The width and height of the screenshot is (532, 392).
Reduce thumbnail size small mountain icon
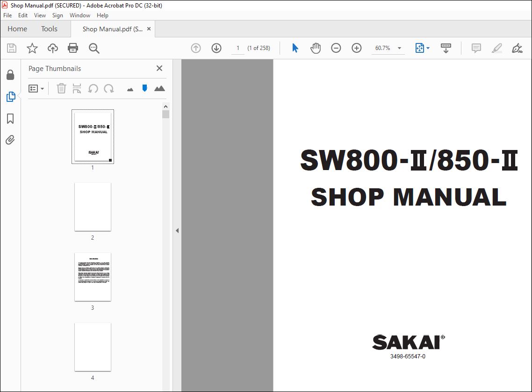pyautogui.click(x=130, y=90)
